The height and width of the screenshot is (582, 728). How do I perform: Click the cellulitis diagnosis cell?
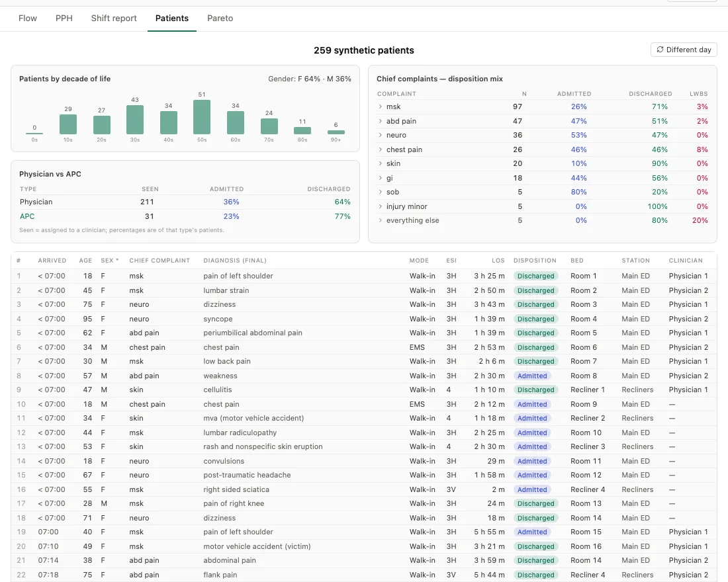[x=217, y=390]
